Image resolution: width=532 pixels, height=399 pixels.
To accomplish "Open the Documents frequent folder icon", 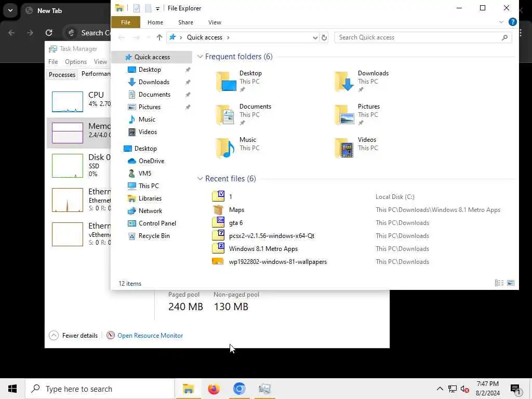I will click(227, 115).
